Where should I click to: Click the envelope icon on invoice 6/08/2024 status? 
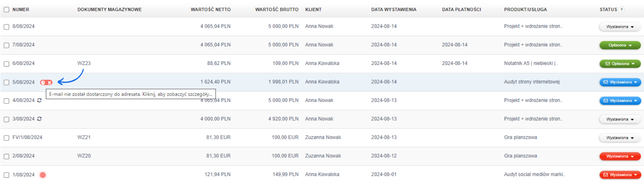(607, 64)
